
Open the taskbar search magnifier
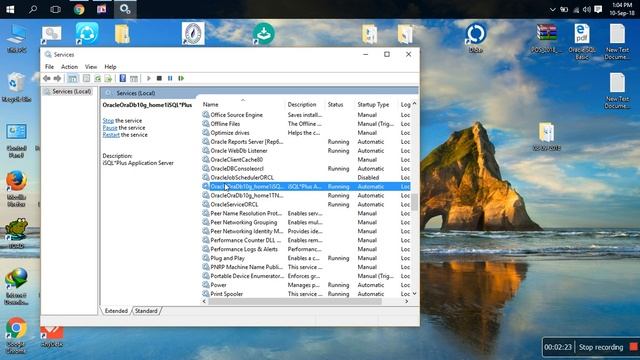33,9
